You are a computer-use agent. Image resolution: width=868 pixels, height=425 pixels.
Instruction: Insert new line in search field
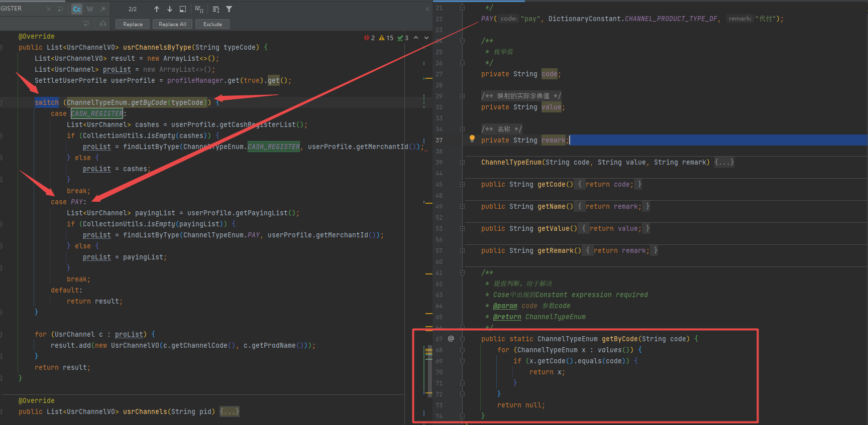[60, 9]
